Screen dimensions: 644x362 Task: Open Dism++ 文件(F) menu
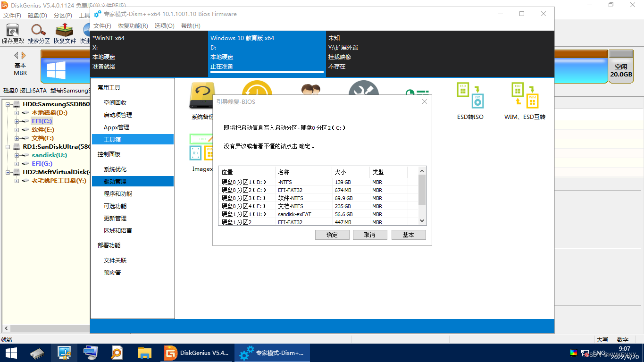click(x=102, y=26)
